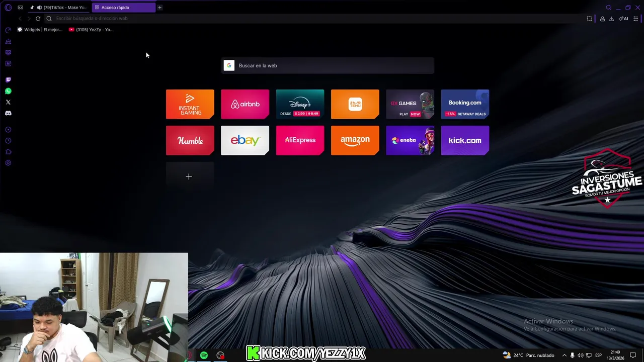This screenshot has height=362, width=644.
Task: Open Windows notification center icon
Action: click(x=633, y=355)
